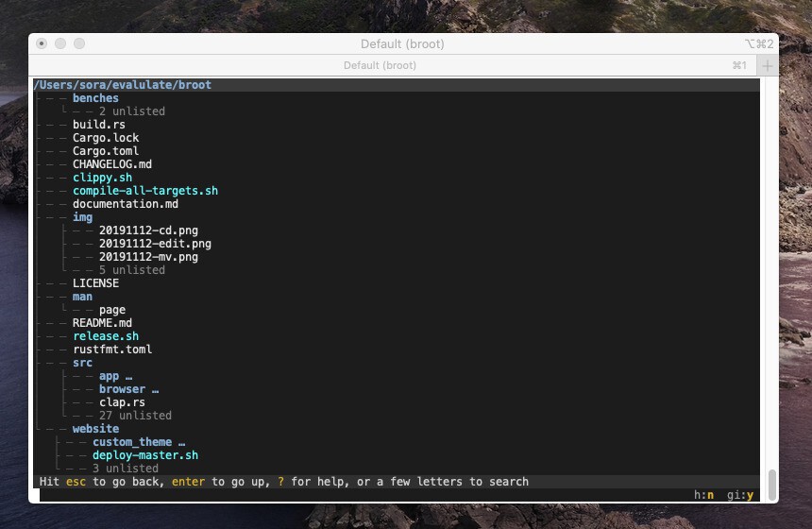Select the compile-all-targets.sh script
Image resolution: width=812 pixels, height=529 pixels.
click(145, 191)
